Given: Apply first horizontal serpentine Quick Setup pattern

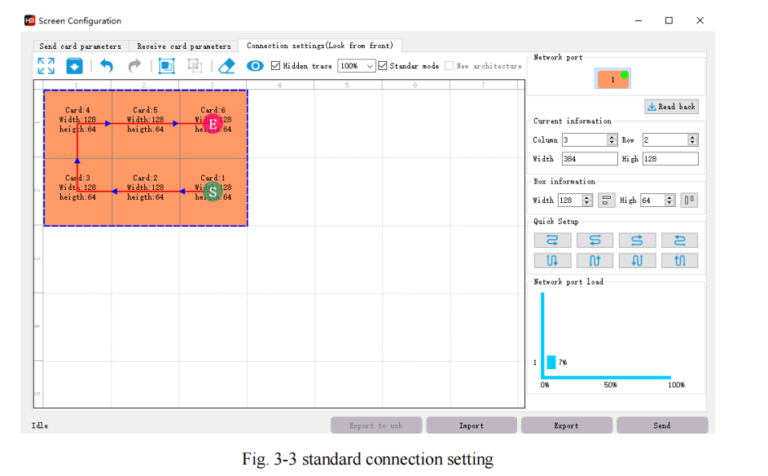Looking at the screenshot, I should click(552, 240).
